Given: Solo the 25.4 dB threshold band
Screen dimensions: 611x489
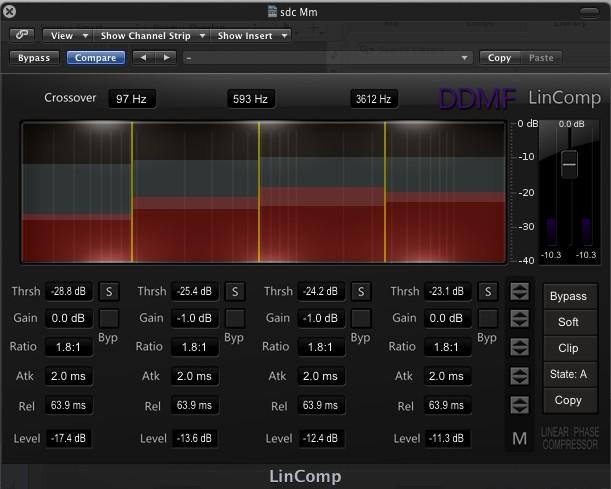Looking at the screenshot, I should click(235, 291).
